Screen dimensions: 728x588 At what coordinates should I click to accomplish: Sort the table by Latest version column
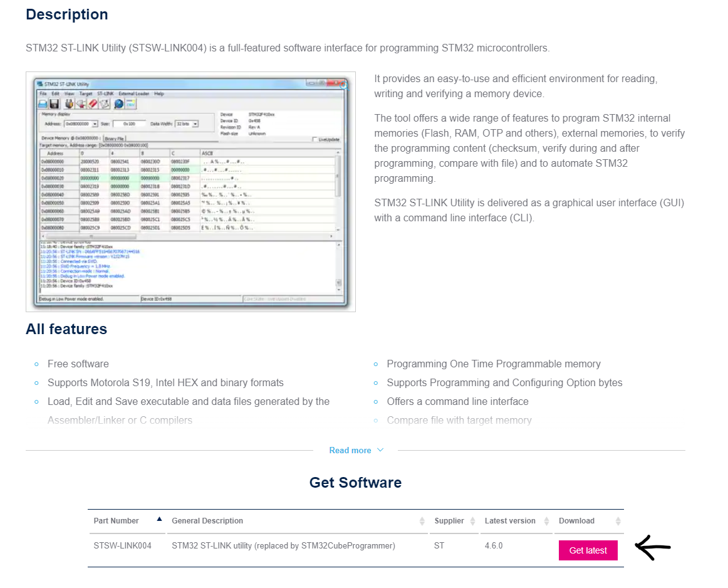point(546,521)
